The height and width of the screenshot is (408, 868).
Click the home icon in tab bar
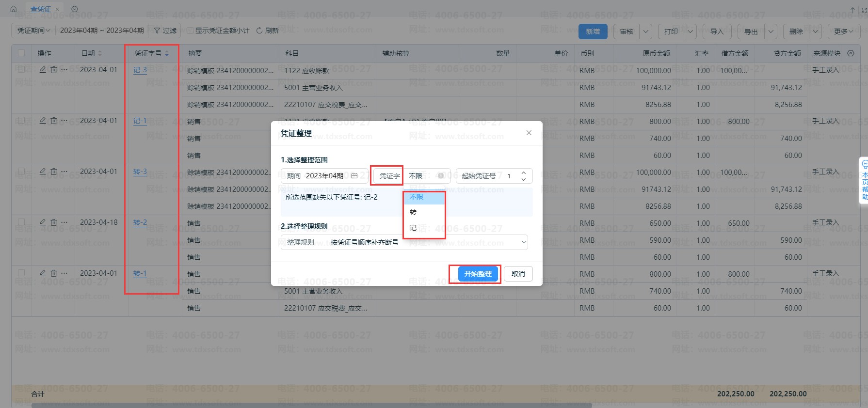point(13,9)
